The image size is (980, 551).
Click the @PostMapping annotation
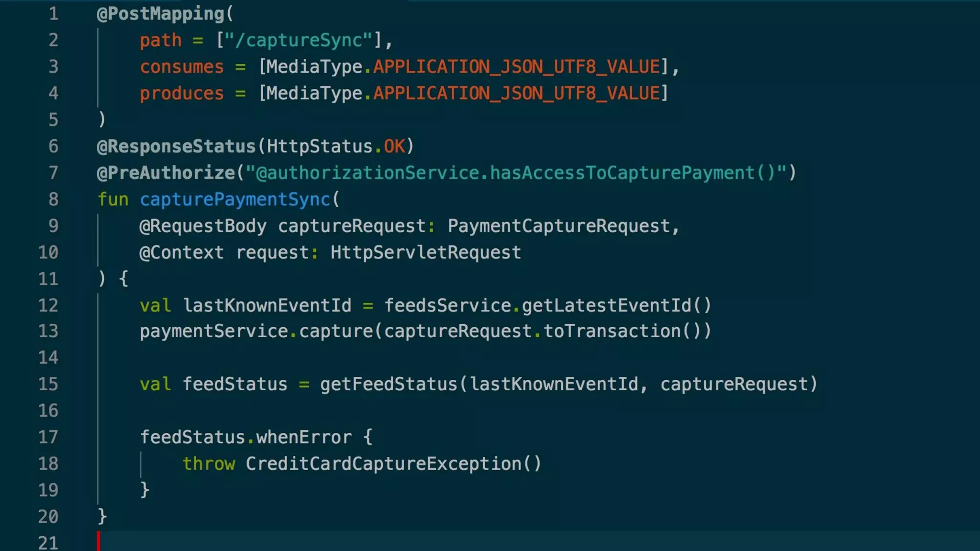pyautogui.click(x=160, y=14)
